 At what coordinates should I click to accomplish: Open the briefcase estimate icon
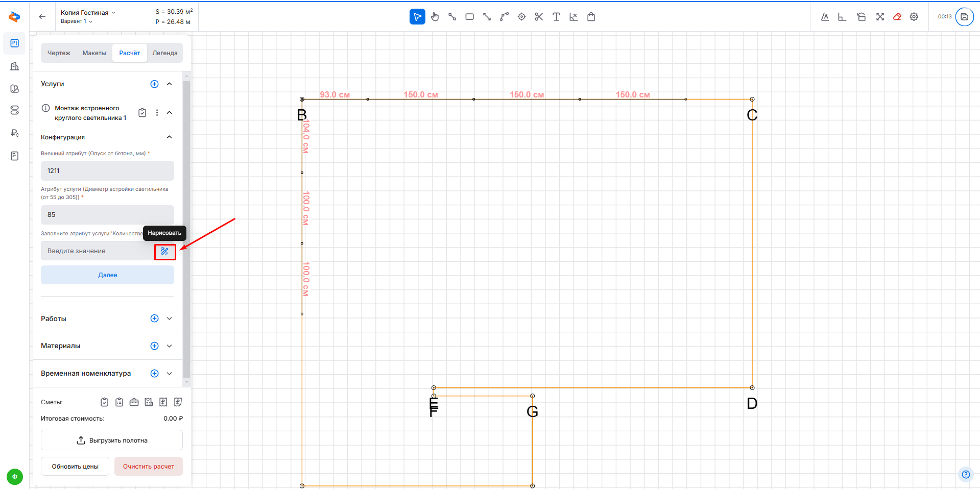coord(134,402)
